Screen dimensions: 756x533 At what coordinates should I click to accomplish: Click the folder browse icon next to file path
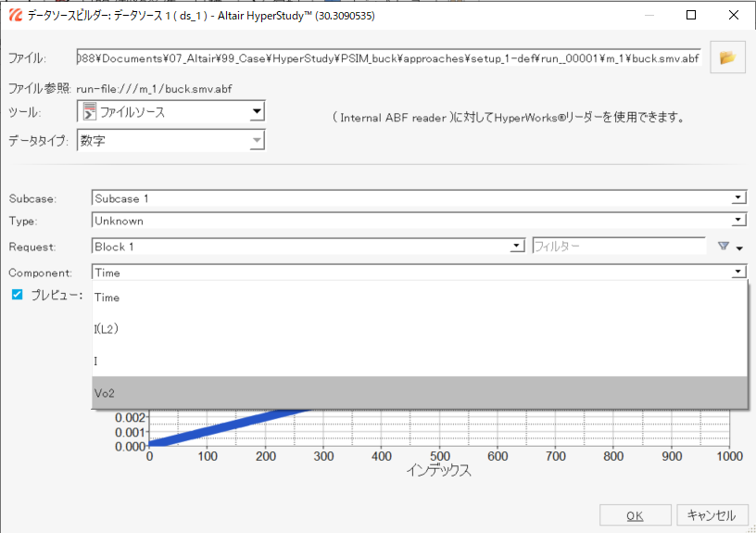pyautogui.click(x=727, y=57)
